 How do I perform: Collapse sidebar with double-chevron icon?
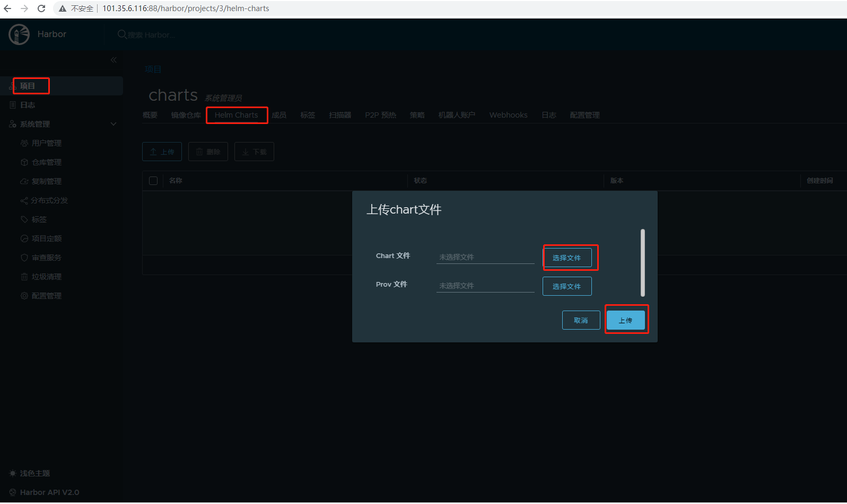pos(113,60)
